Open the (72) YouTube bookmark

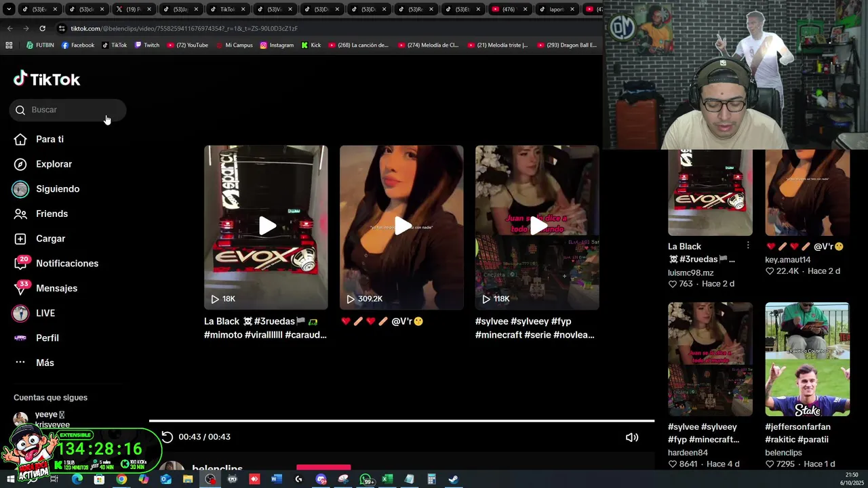pos(188,45)
